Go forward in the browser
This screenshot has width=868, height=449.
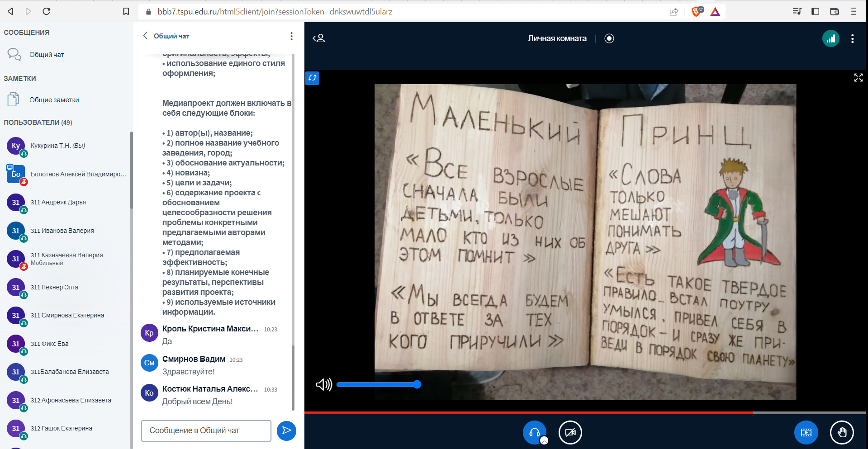tap(28, 11)
